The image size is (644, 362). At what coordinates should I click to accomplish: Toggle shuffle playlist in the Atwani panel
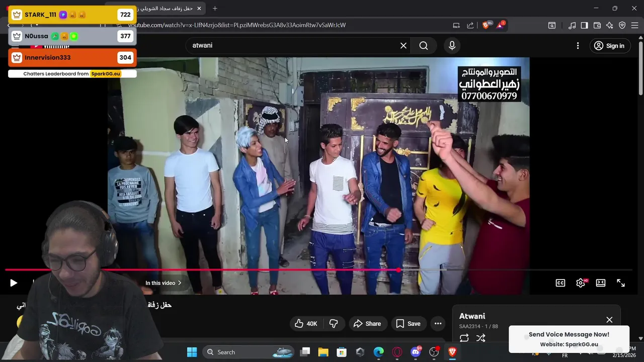[x=480, y=338]
